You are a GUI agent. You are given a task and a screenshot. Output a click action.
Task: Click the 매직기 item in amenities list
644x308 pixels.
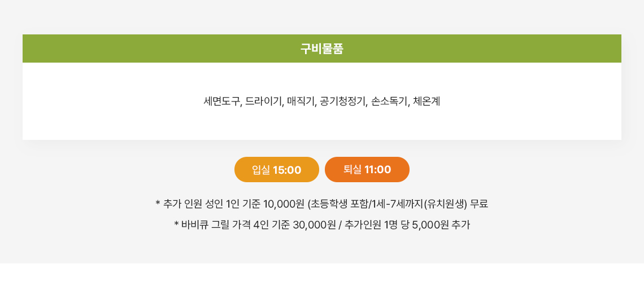click(301, 102)
